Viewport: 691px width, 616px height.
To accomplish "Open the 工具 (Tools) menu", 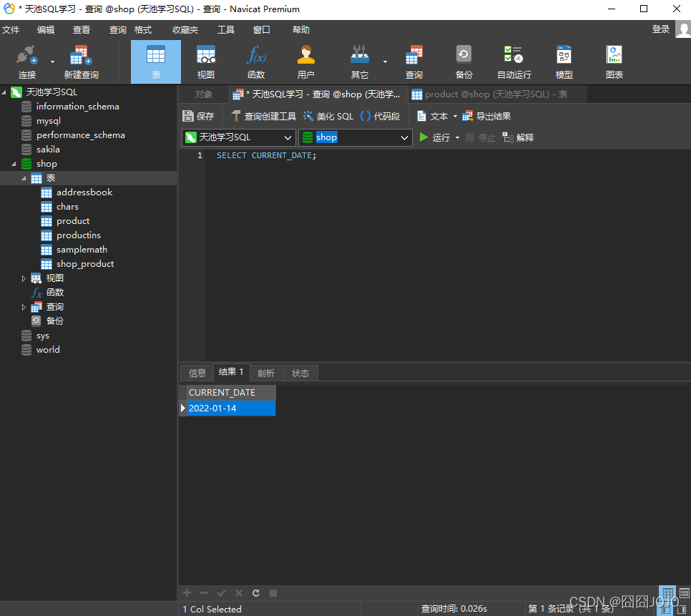I will click(x=225, y=29).
